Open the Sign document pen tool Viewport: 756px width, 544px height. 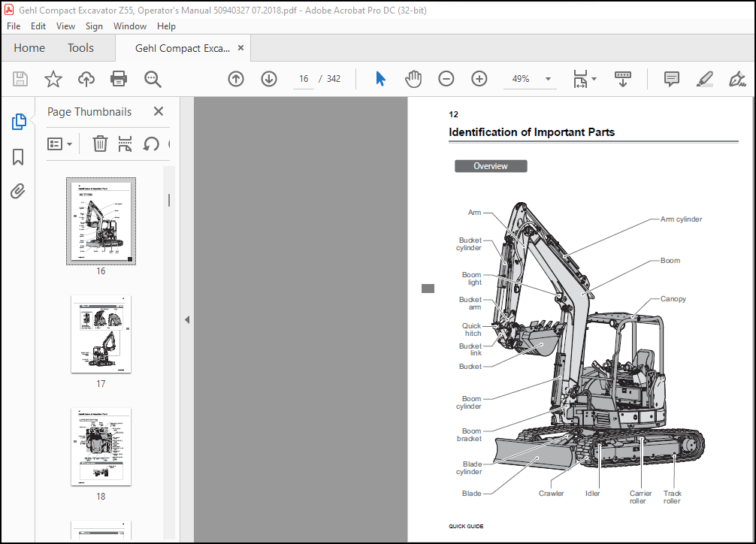click(x=737, y=79)
